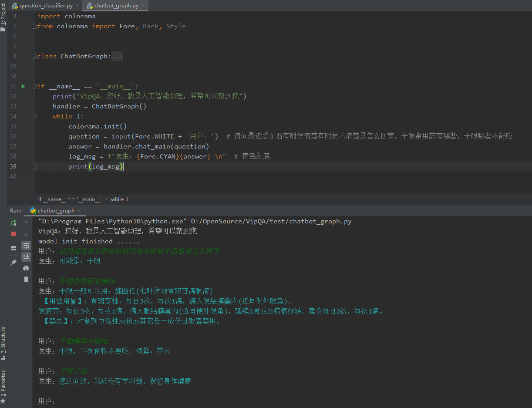Open the Favorites tool window

tap(3, 387)
